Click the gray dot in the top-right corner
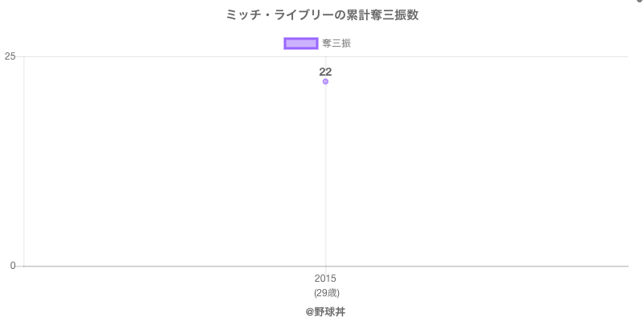This screenshot has width=644, height=322. click(640, 2)
